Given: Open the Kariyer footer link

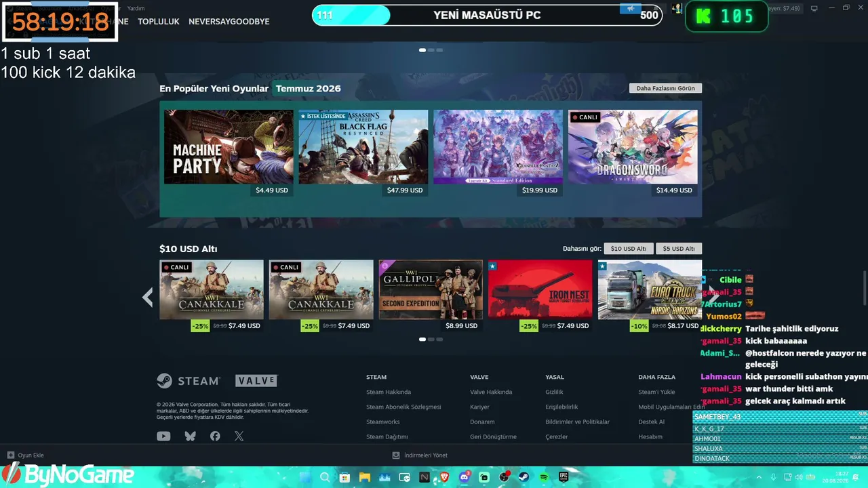Looking at the screenshot, I should (479, 407).
